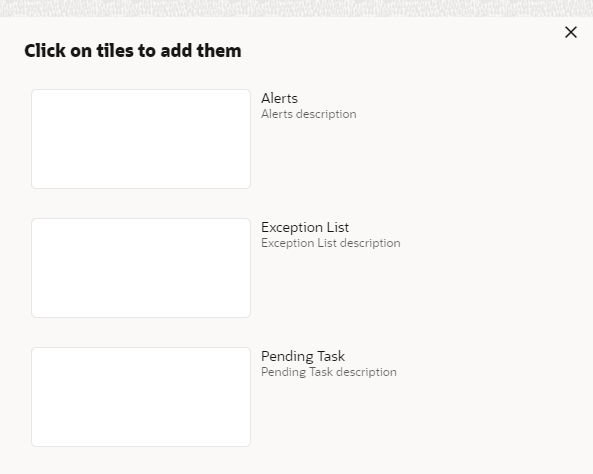
Task: Select the Alerts title label
Action: [x=279, y=98]
